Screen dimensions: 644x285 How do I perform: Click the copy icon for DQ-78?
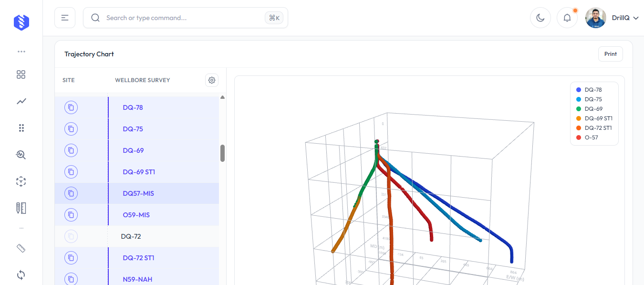(x=71, y=107)
